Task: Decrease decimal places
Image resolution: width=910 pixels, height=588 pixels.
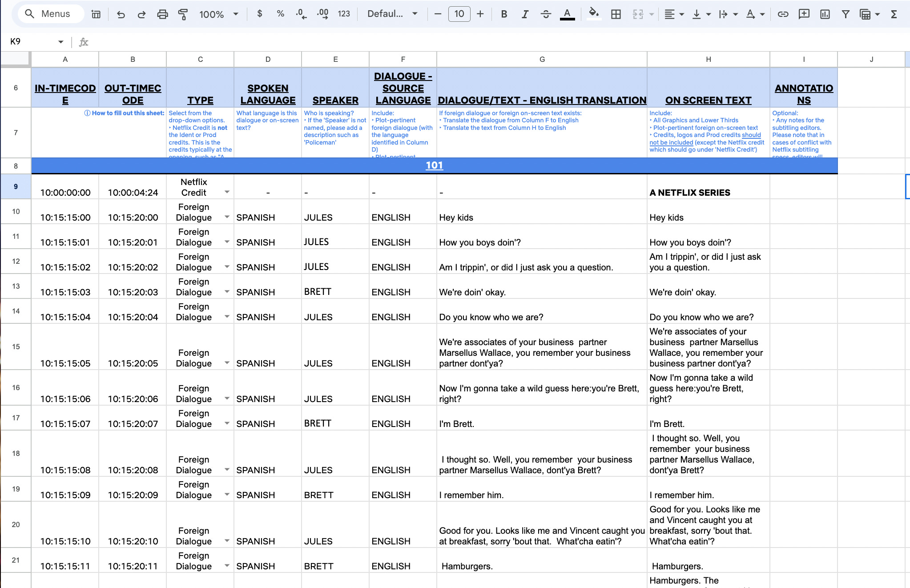Action: 301,14
